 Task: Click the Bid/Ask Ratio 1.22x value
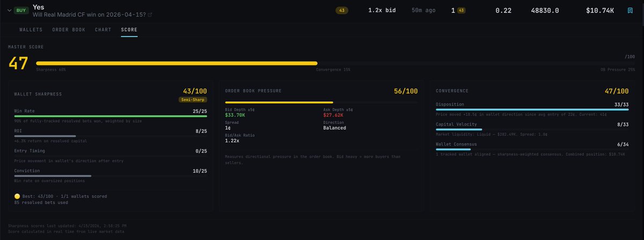coord(232,141)
